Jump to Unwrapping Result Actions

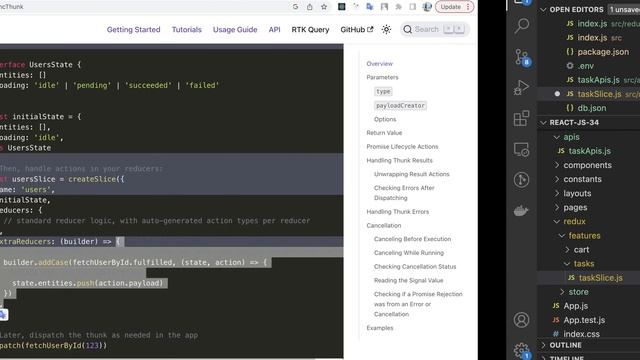point(411,174)
